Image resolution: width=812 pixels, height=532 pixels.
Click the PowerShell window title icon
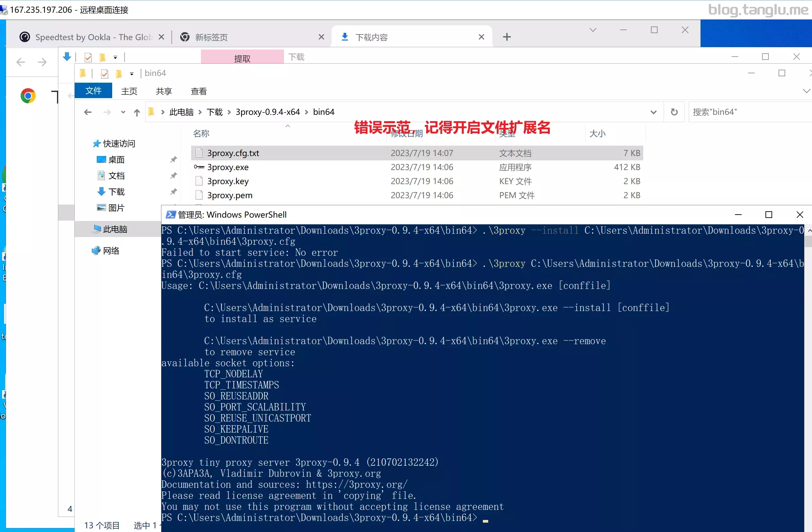tap(170, 215)
